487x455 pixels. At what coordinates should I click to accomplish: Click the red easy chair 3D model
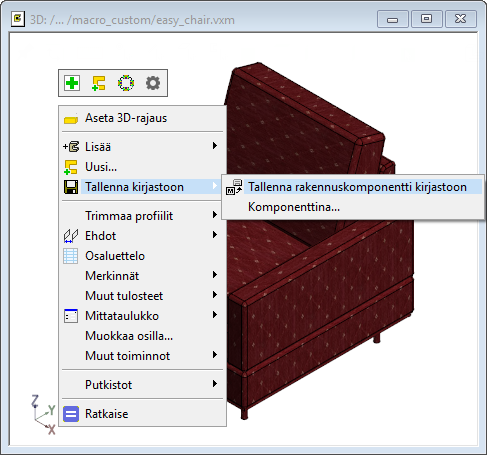[x=320, y=283]
